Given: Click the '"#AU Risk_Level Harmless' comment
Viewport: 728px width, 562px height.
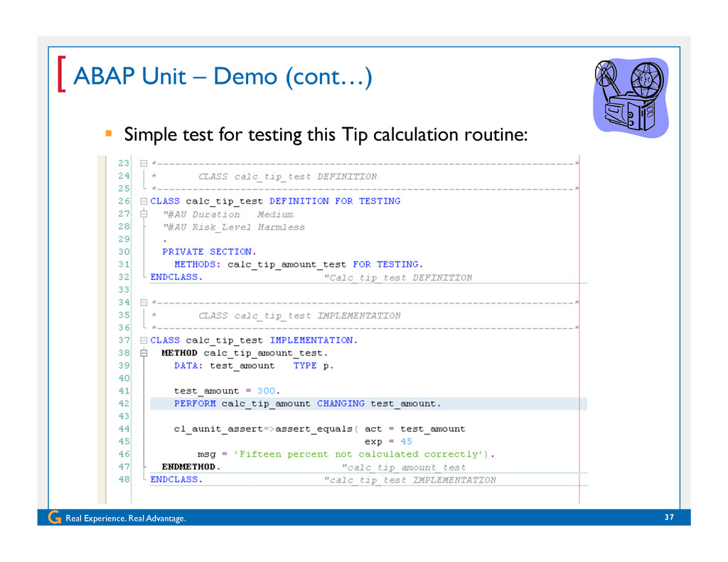Looking at the screenshot, I should click(x=233, y=227).
